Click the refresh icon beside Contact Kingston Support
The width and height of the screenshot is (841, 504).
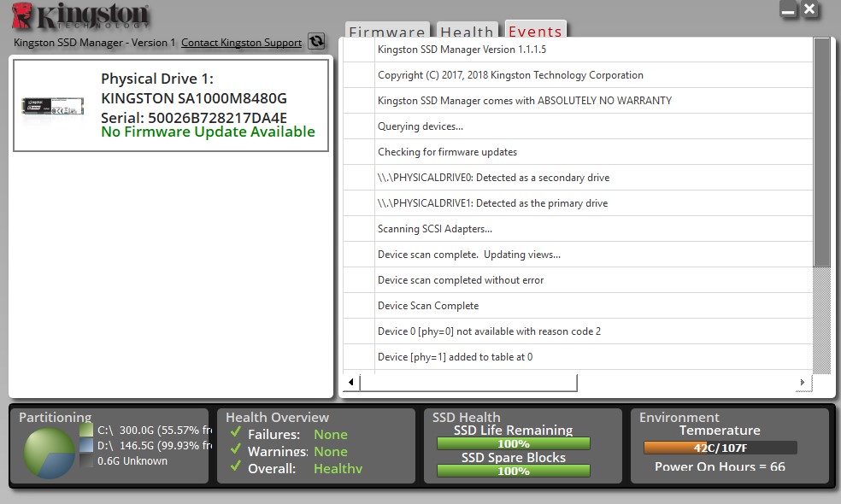(x=316, y=41)
